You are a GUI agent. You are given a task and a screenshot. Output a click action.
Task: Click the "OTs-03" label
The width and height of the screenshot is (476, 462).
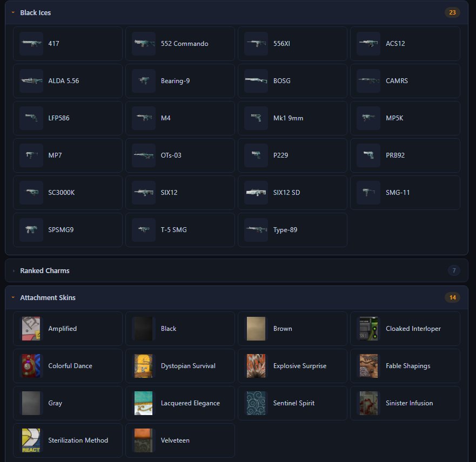coord(171,155)
